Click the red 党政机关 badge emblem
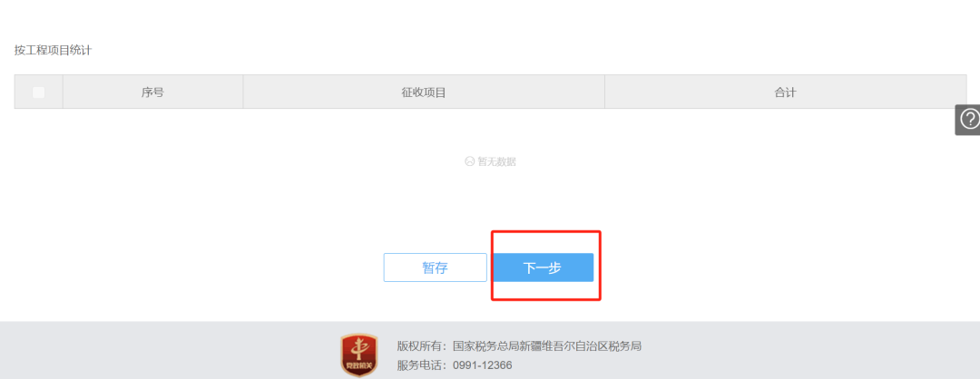The height and width of the screenshot is (379, 980). pos(358,355)
